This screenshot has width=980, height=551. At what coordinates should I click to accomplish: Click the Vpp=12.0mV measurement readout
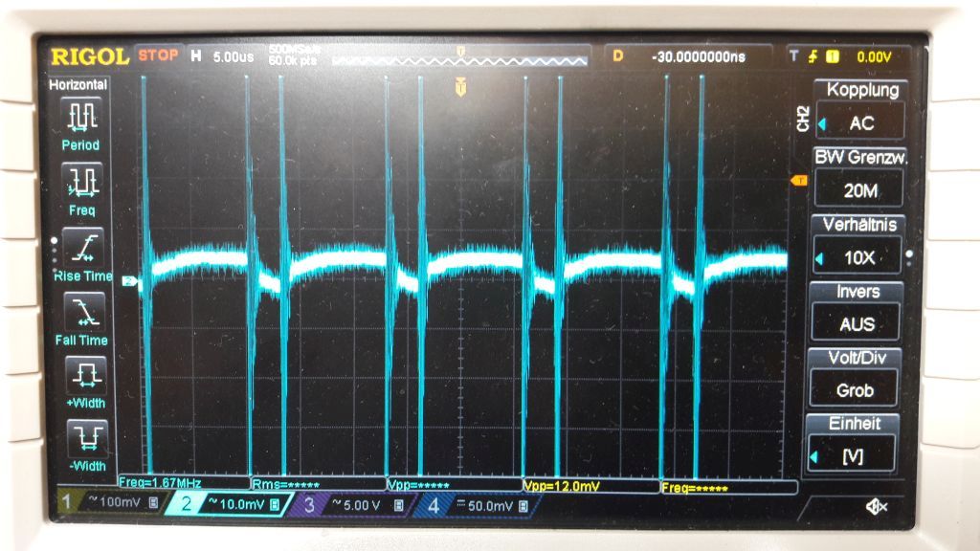561,486
